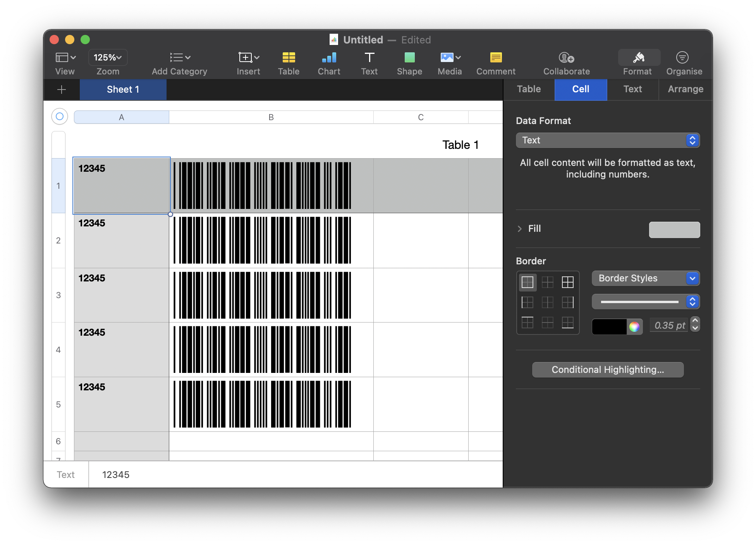This screenshot has width=756, height=545.
Task: Click the Add Category list icon
Action: 180,58
